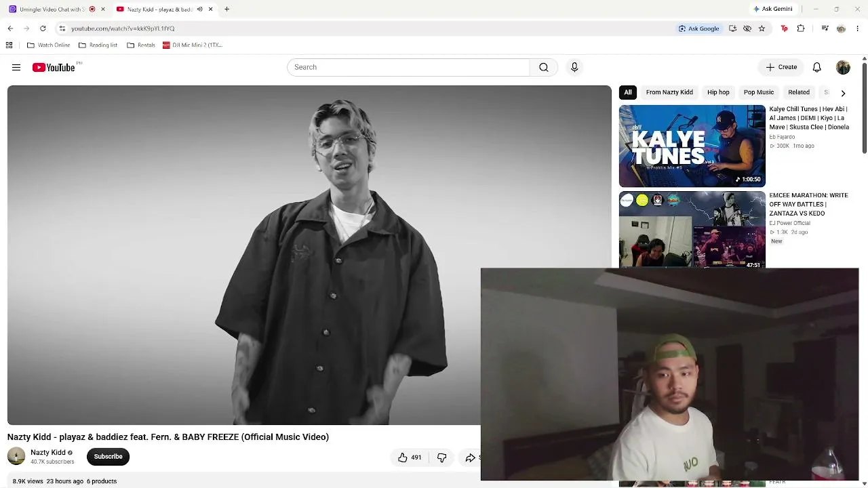The height and width of the screenshot is (488, 868).
Task: Click the address bar URL
Action: coord(123,28)
